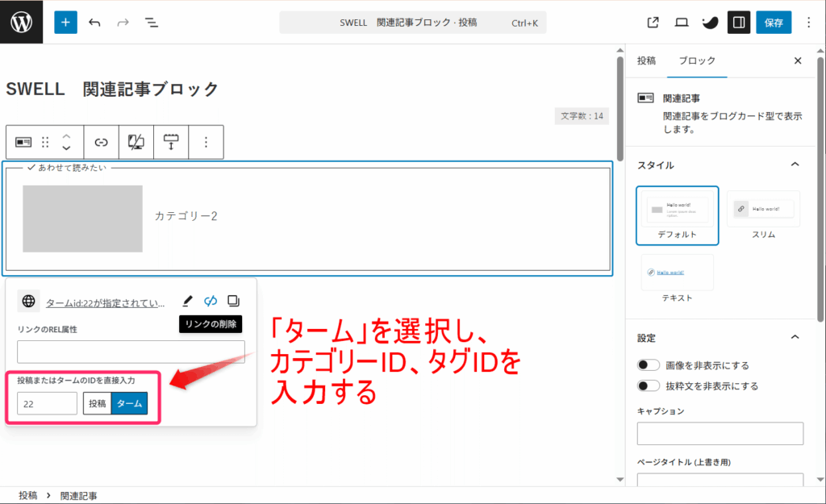Open the block toolbar three-dot options
Screen dimensions: 826x504
pyautogui.click(x=206, y=142)
